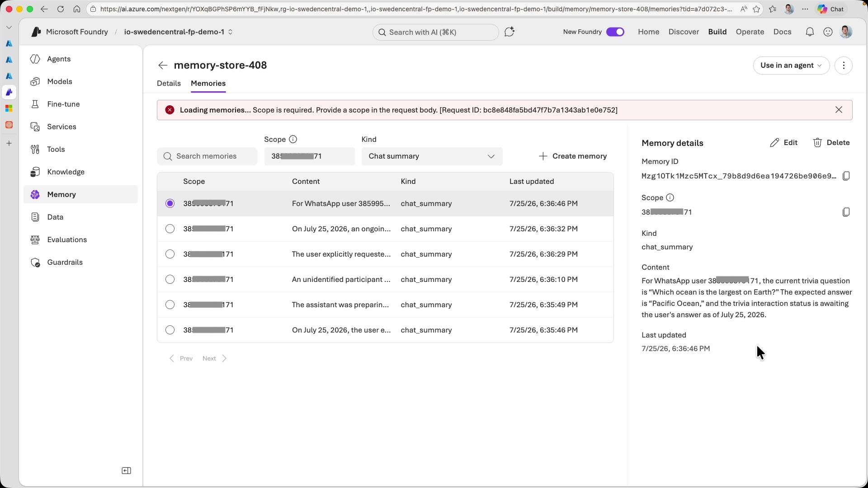
Task: Click the browser address bar
Action: 416,9
